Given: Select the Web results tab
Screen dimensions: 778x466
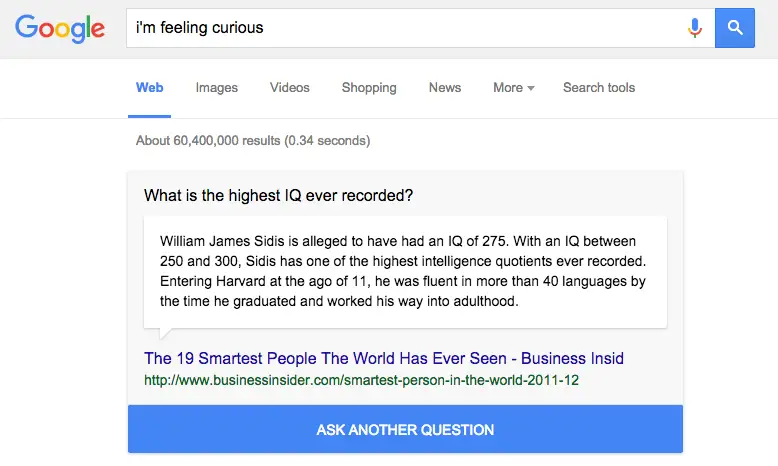Looking at the screenshot, I should click(x=150, y=88).
